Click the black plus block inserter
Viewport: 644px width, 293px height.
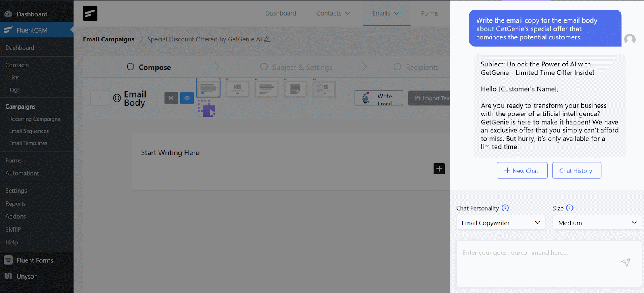pyautogui.click(x=439, y=169)
